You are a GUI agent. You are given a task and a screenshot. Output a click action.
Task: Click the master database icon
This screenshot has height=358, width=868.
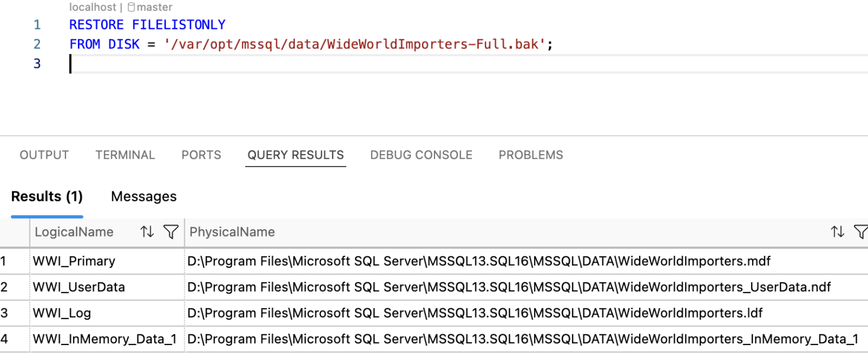(131, 7)
